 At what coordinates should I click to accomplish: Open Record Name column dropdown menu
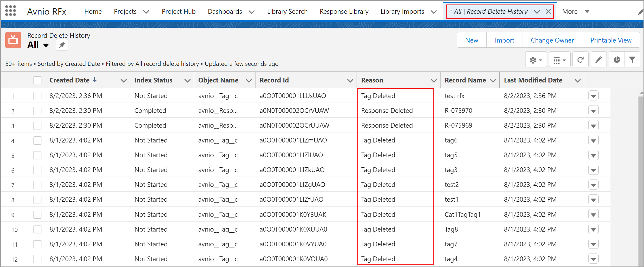(493, 81)
